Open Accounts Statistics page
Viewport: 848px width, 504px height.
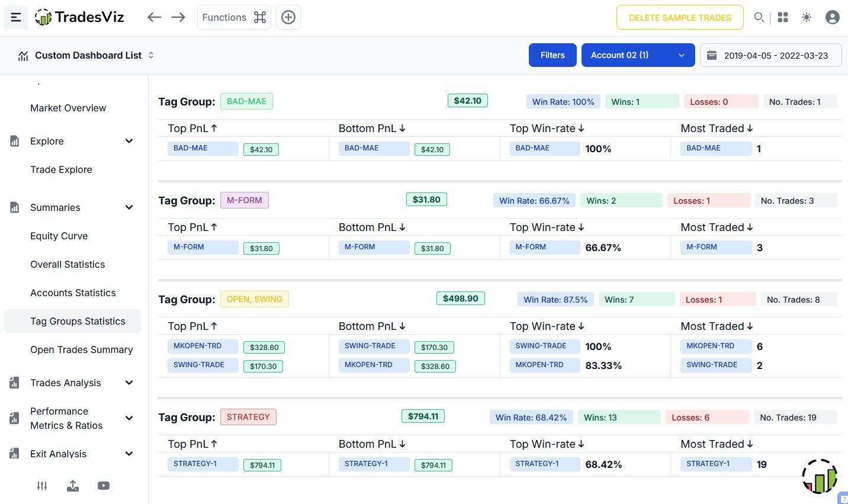click(x=73, y=293)
